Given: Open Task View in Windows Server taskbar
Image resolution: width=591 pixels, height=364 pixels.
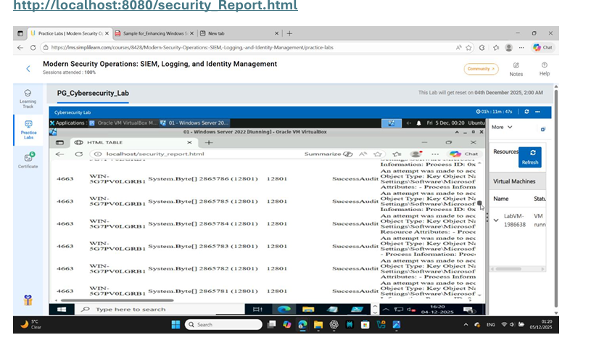Looking at the screenshot, I should click(x=258, y=310).
